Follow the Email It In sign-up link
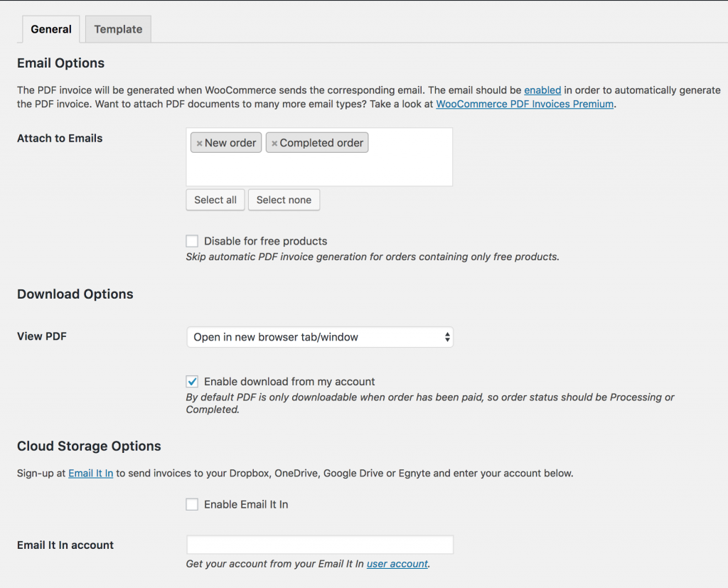 click(x=90, y=474)
